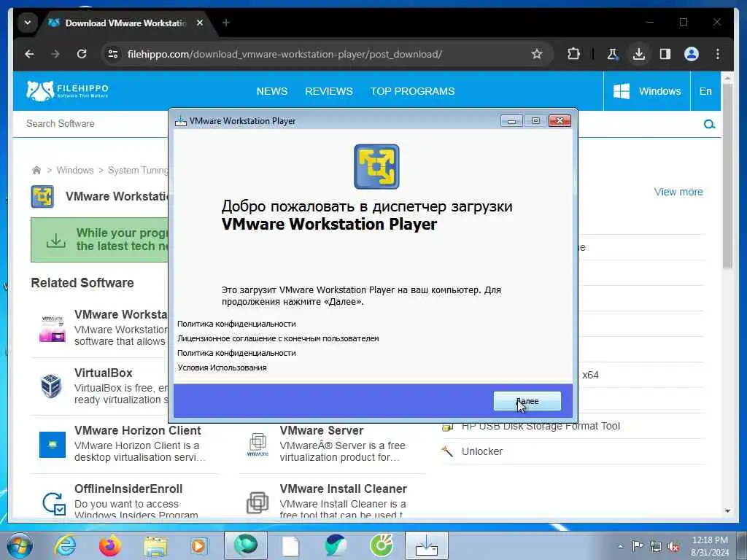Open the Windows breadcrumb link

[75, 170]
